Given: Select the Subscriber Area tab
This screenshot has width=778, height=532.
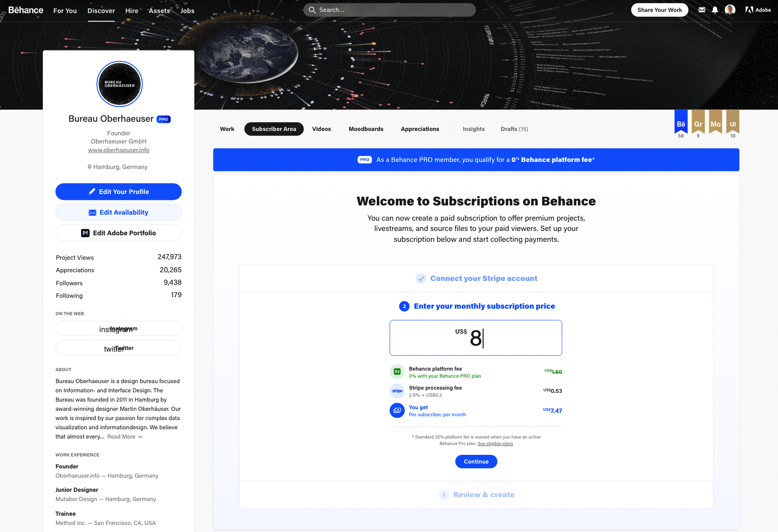Looking at the screenshot, I should click(x=274, y=129).
